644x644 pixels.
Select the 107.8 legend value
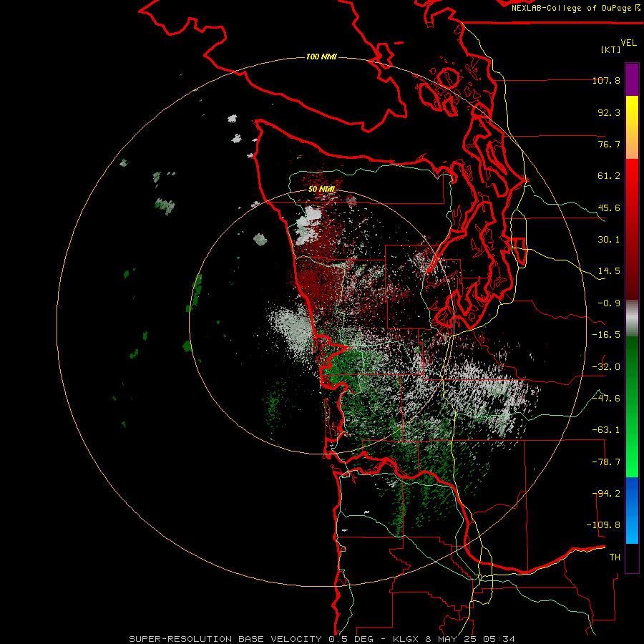click(606, 80)
